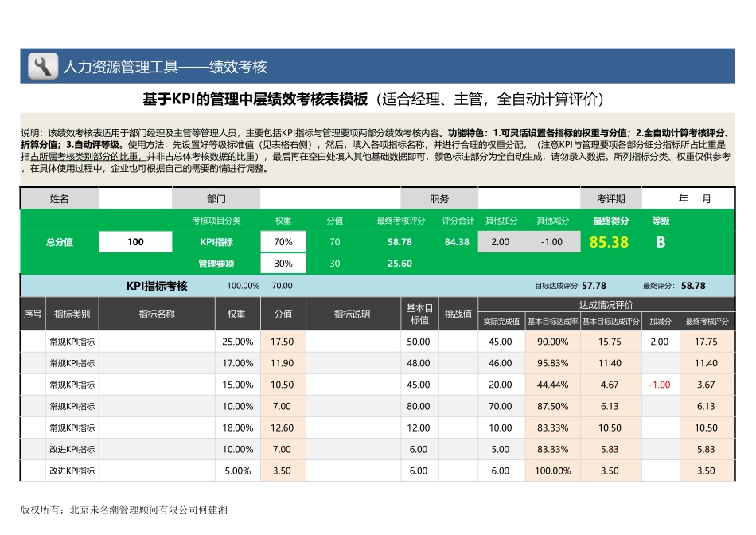Screen dimensions: 756x535
Task: Click the 100.00% achievement rate cell
Action: click(552, 471)
